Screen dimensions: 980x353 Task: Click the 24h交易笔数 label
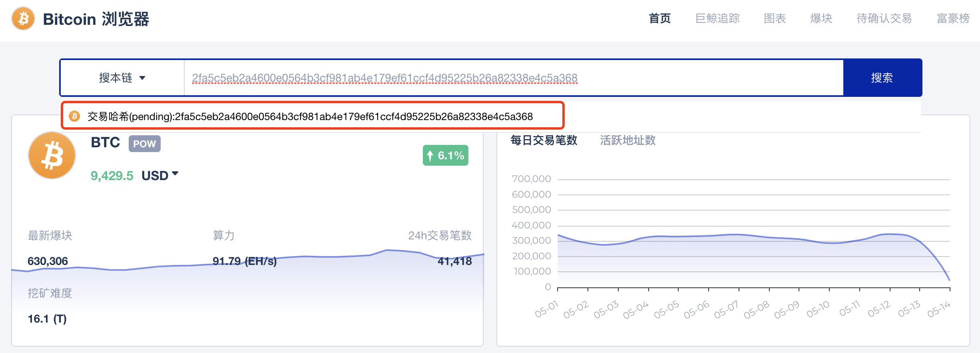(x=440, y=235)
